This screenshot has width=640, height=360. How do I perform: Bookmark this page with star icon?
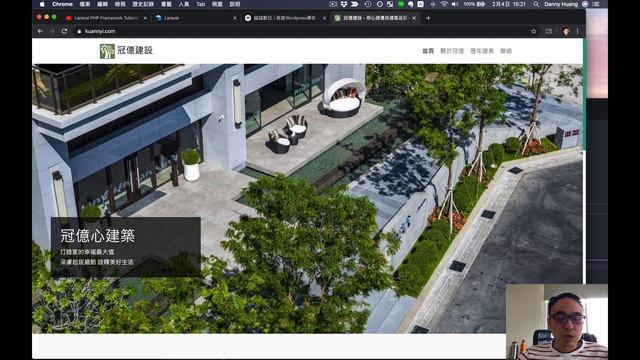[x=533, y=31]
